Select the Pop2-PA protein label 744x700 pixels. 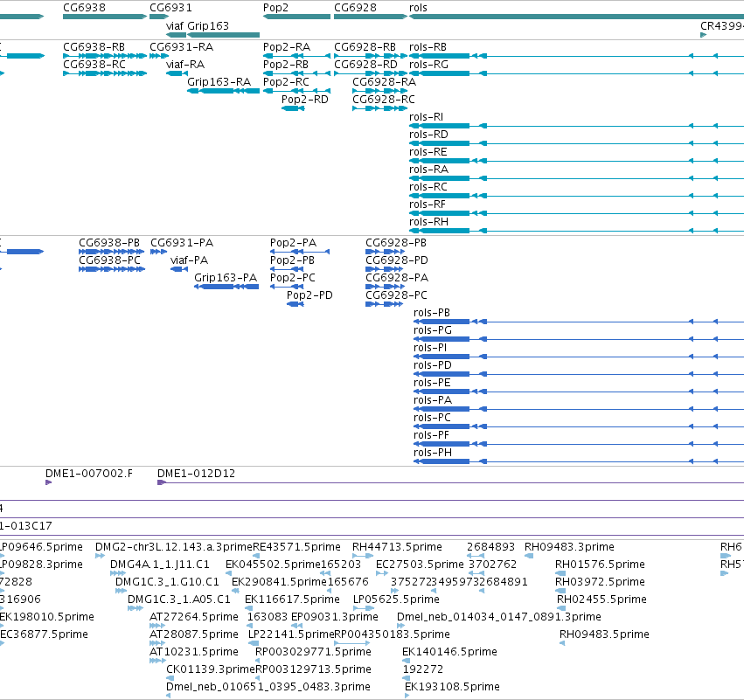[293, 243]
